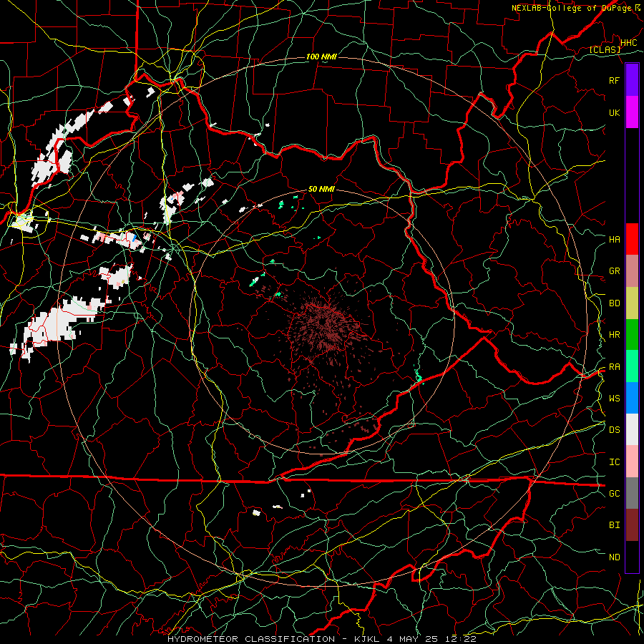Click the NEXLAB-College of DuPage text
Image resolution: width=644 pixels, height=644 pixels.
[x=572, y=8]
